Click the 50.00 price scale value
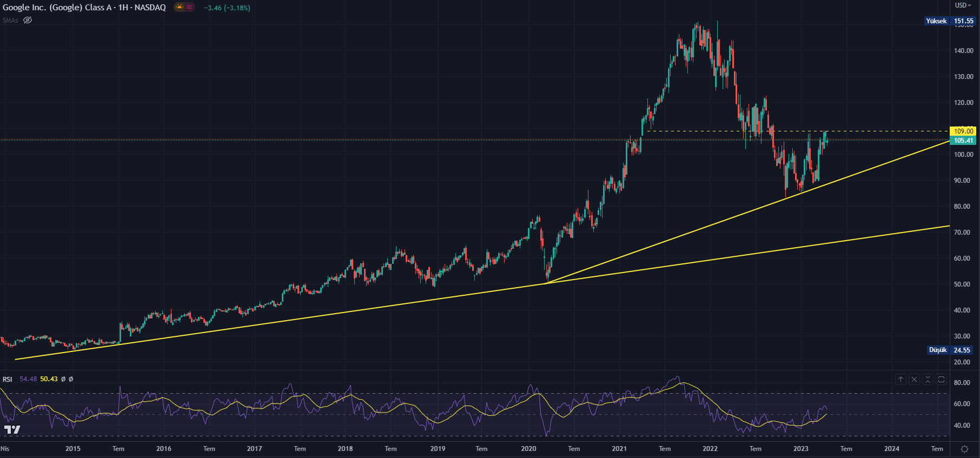 coord(962,284)
